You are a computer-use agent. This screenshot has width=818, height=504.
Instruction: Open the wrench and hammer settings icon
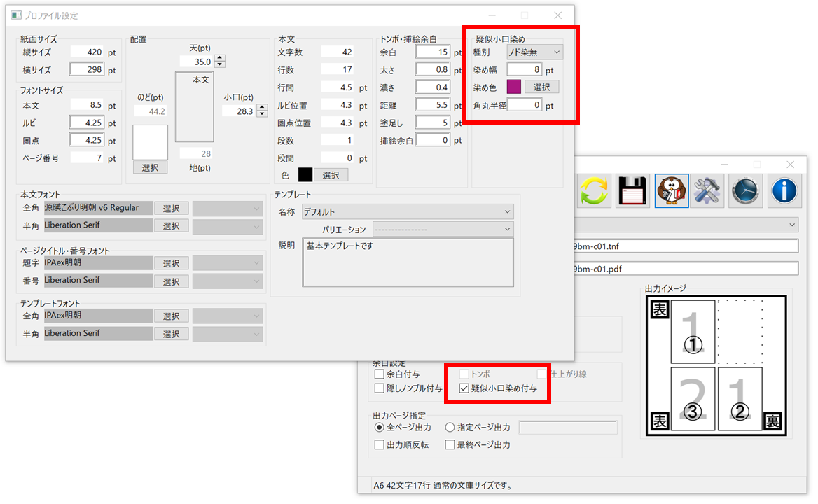pyautogui.click(x=709, y=191)
